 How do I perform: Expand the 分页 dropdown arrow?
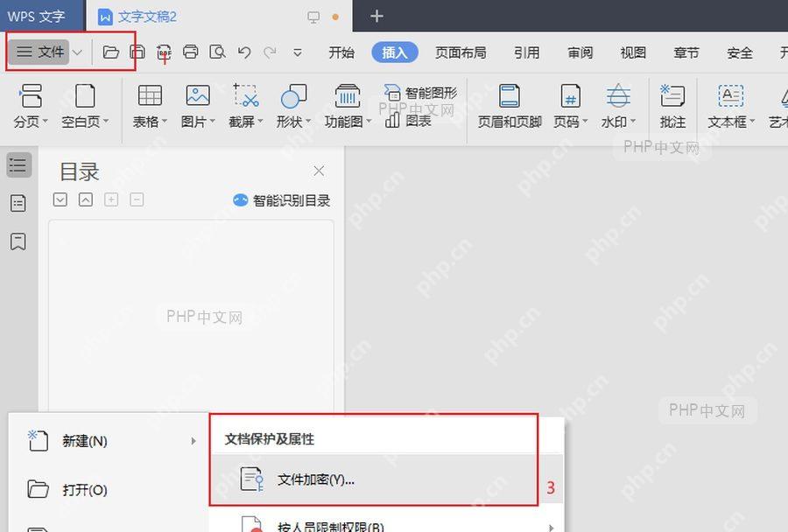[x=46, y=121]
